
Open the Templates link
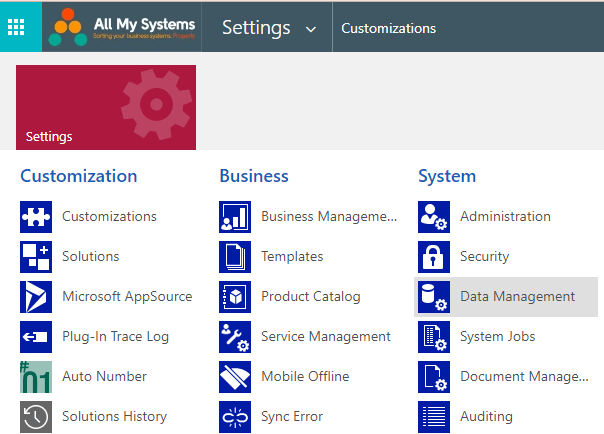(292, 256)
